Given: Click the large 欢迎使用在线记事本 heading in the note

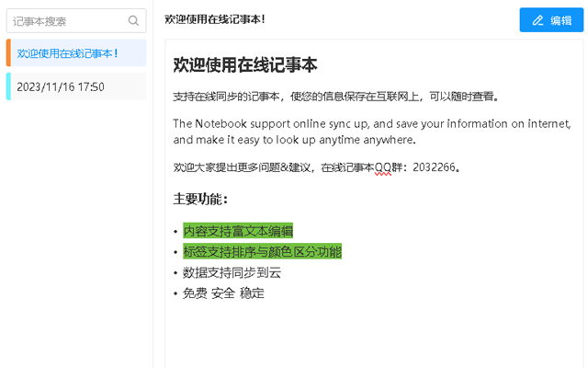Looking at the screenshot, I should pos(245,64).
